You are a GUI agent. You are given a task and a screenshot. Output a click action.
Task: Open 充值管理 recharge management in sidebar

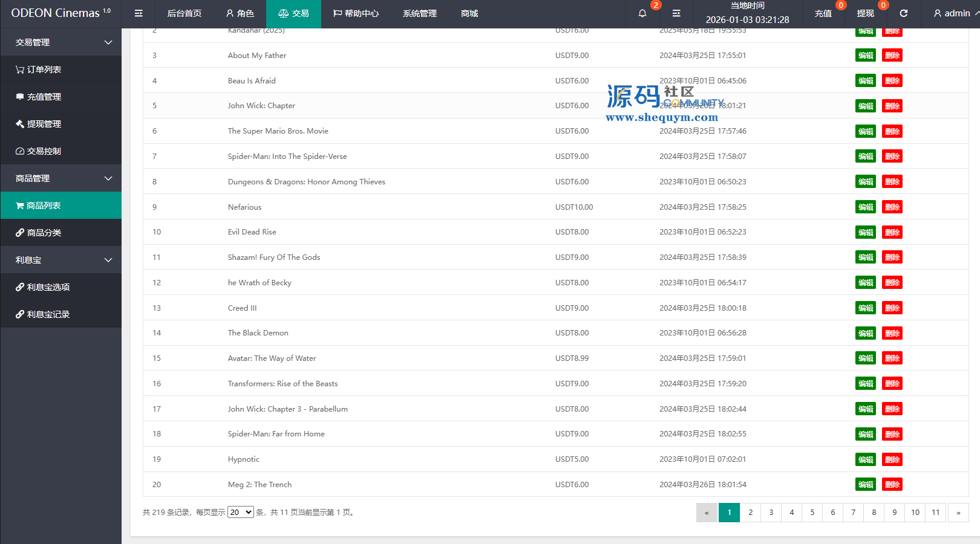tap(39, 97)
